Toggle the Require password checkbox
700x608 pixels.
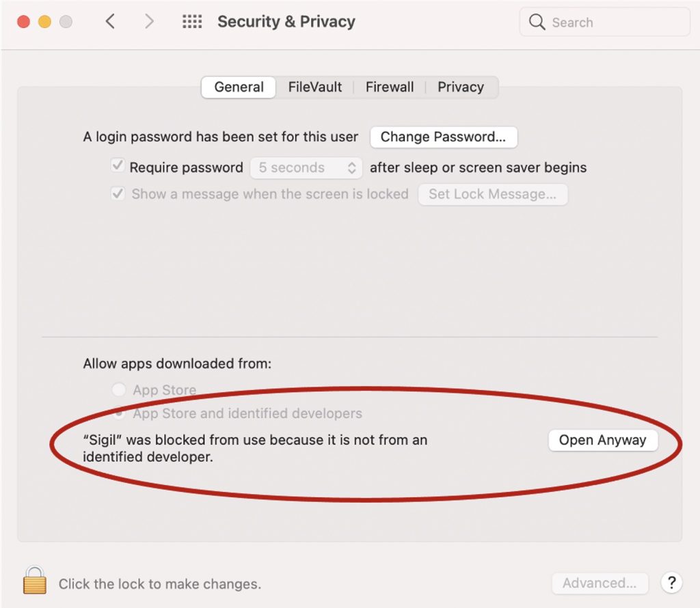click(118, 167)
